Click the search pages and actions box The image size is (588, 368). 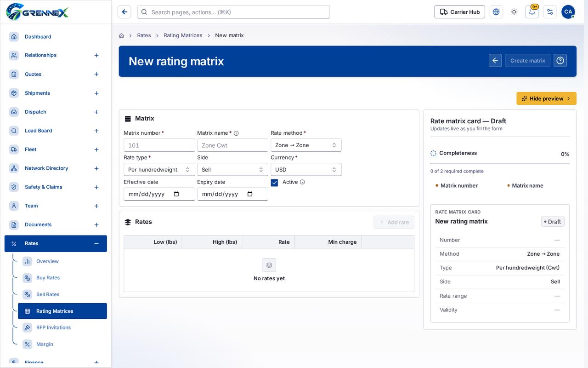(x=233, y=12)
